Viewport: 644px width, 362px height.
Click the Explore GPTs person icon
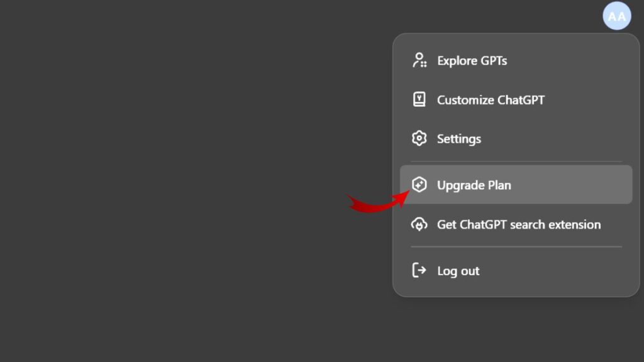pos(419,60)
